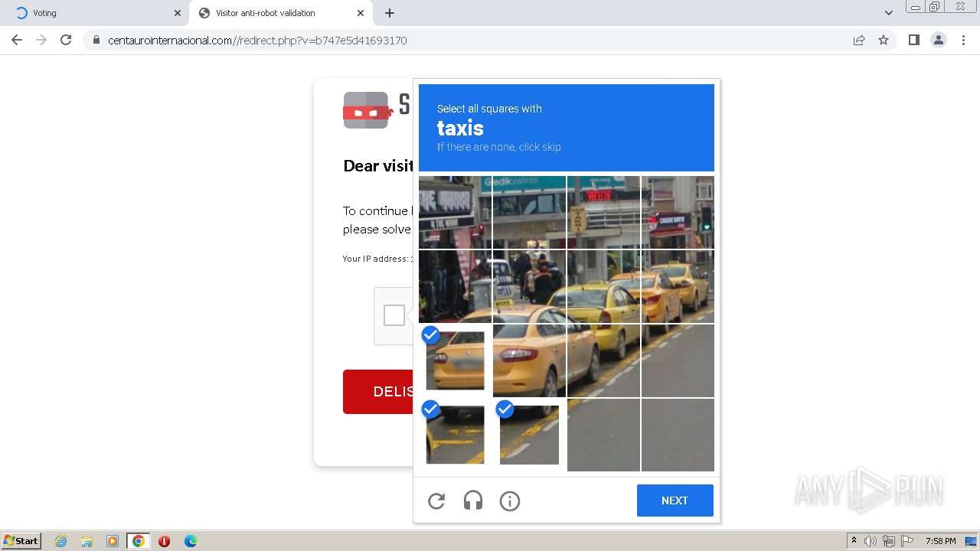Screen dimensions: 980x551
Task: Open the Chrome profile menu
Action: click(939, 40)
